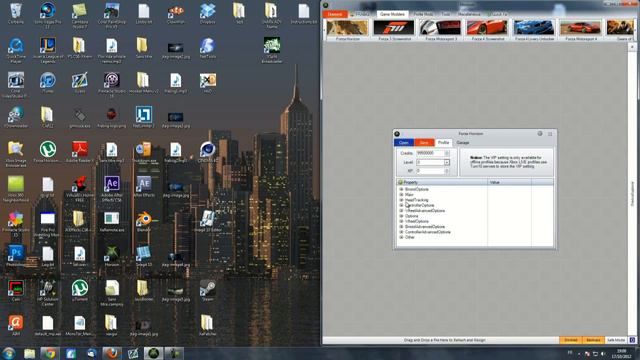640x360 pixels.
Task: Open the League of Legends desktop icon
Action: pos(47,50)
